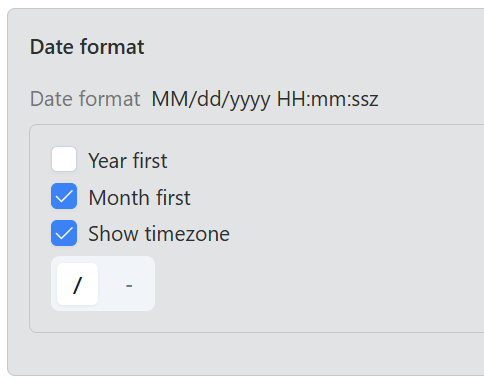Click the gray 'Date format' field label
The image size is (484, 380).
coord(85,99)
